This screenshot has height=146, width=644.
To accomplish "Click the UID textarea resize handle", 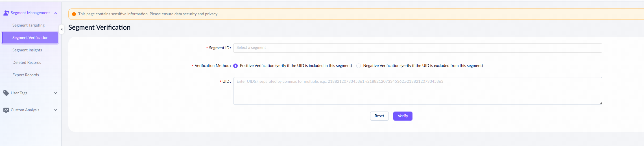I will click(601, 103).
